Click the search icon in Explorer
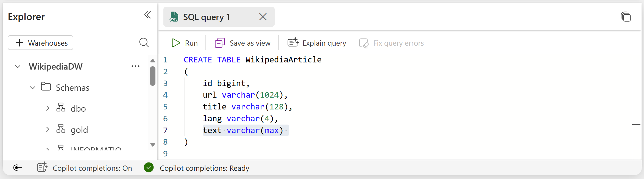 tap(144, 43)
